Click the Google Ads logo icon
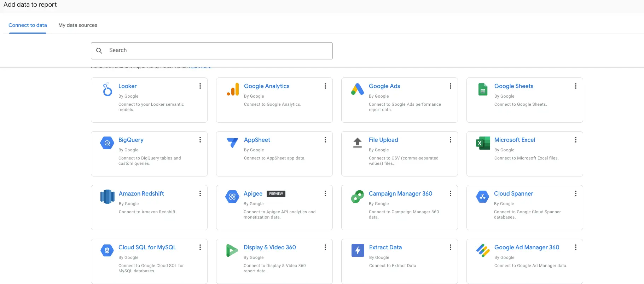 (358, 89)
